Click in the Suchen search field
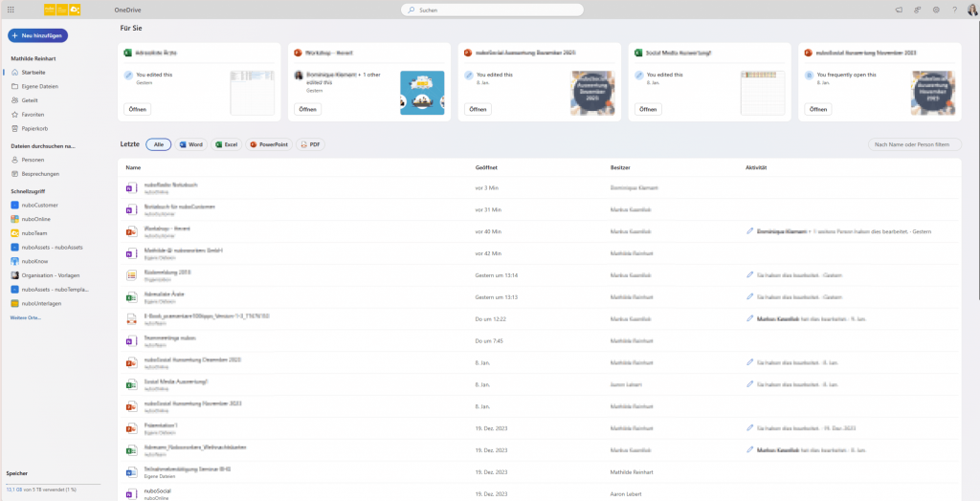 (492, 10)
